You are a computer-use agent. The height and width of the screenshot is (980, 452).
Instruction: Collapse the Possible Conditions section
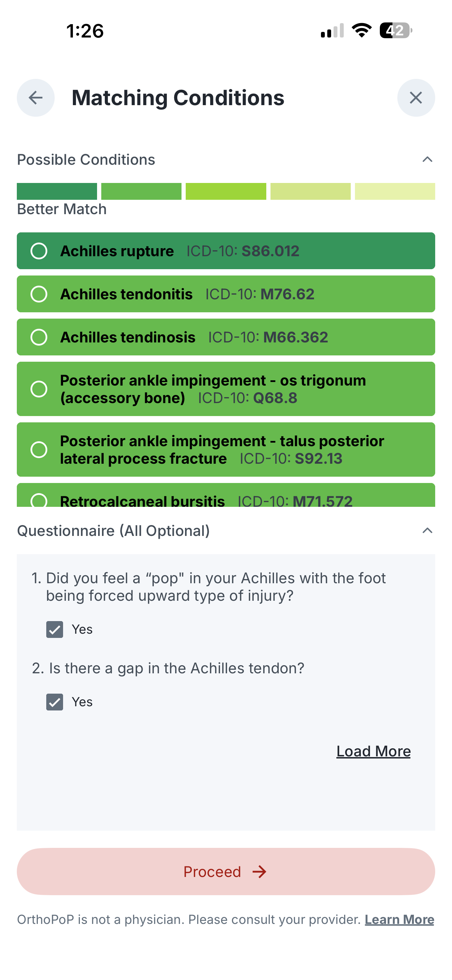point(428,159)
